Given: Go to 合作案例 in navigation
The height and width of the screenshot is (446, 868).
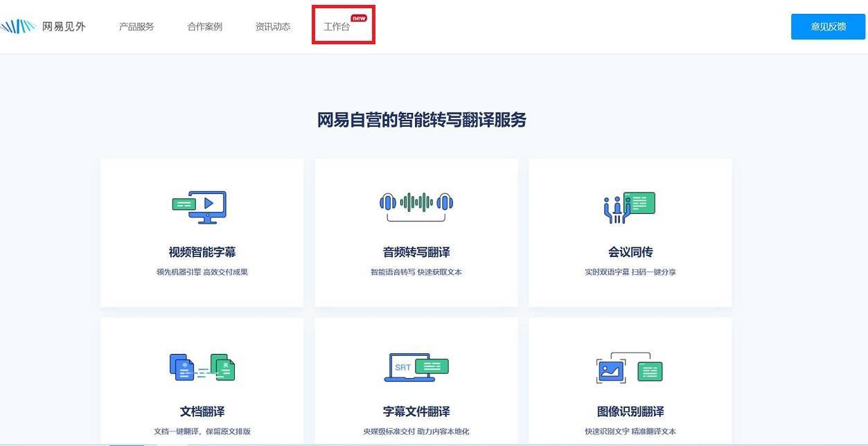Looking at the screenshot, I should 204,27.
